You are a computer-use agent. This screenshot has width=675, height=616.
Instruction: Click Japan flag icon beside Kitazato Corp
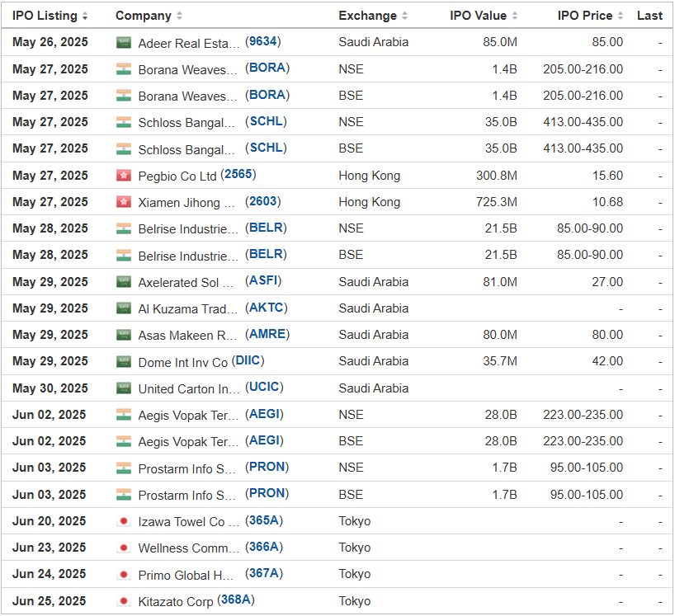[124, 601]
